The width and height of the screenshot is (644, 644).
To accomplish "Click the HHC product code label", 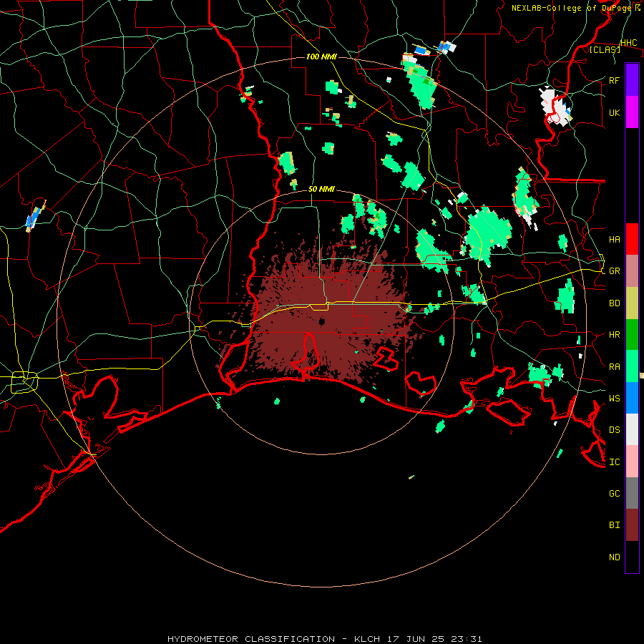I will coord(628,43).
